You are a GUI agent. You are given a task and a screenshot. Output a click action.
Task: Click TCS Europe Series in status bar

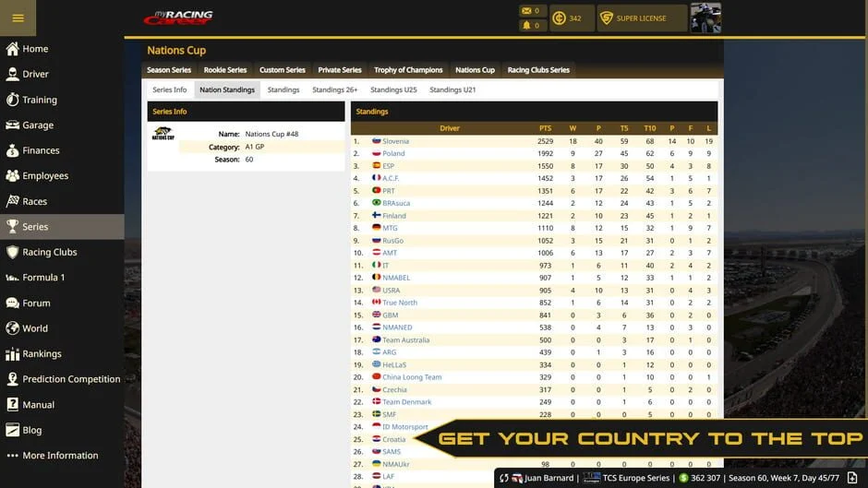pyautogui.click(x=636, y=478)
